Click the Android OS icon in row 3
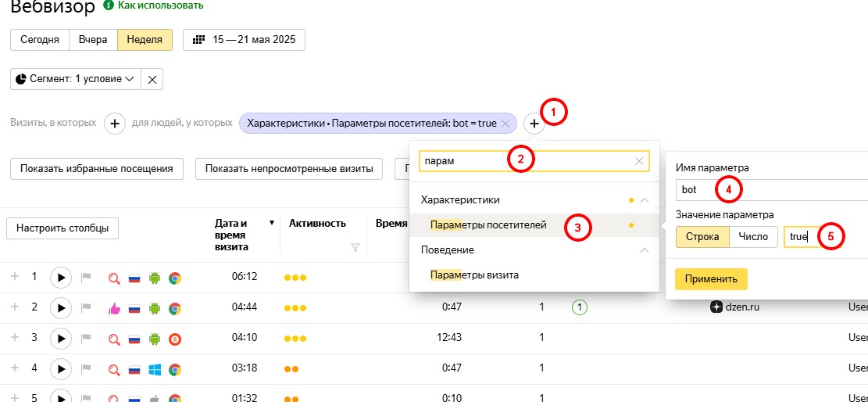The height and width of the screenshot is (402, 868). 155,339
